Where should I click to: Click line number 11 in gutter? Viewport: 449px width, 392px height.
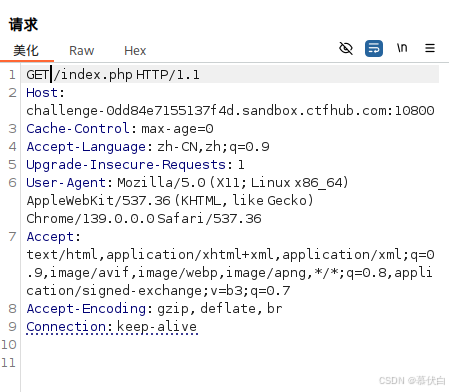[x=9, y=363]
